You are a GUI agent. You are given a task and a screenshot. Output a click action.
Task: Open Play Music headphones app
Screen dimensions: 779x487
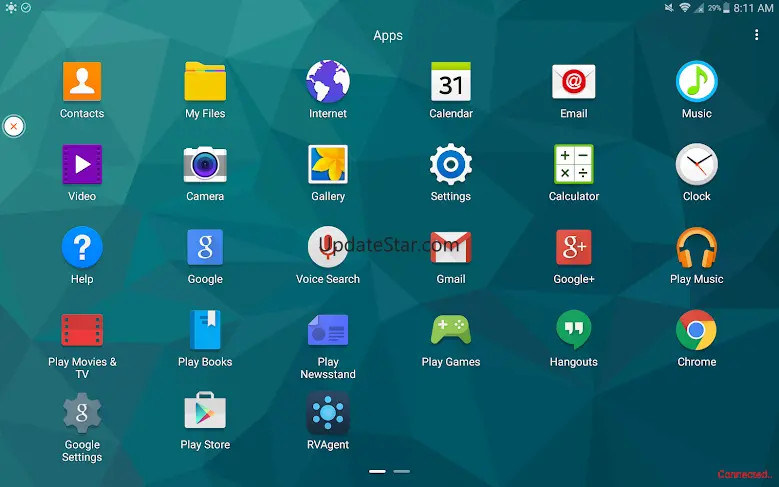[697, 247]
